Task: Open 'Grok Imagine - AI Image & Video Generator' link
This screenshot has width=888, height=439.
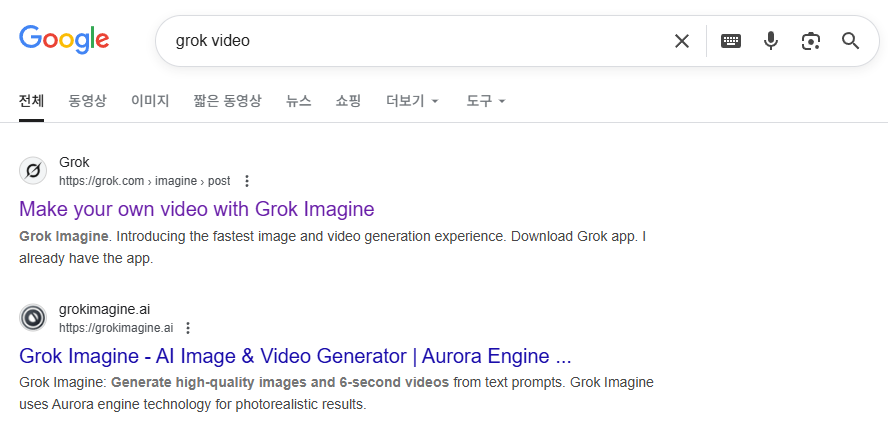Action: [295, 356]
